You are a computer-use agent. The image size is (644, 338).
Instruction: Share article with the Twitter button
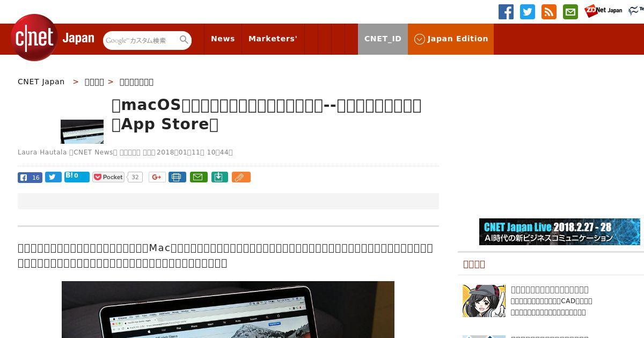point(53,177)
